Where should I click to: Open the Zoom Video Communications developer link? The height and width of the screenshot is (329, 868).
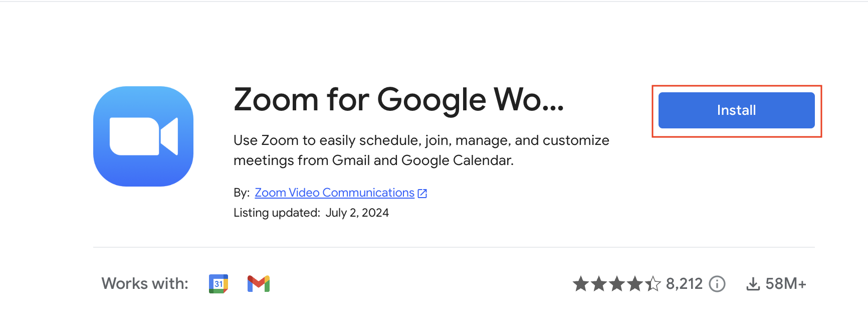tap(334, 193)
